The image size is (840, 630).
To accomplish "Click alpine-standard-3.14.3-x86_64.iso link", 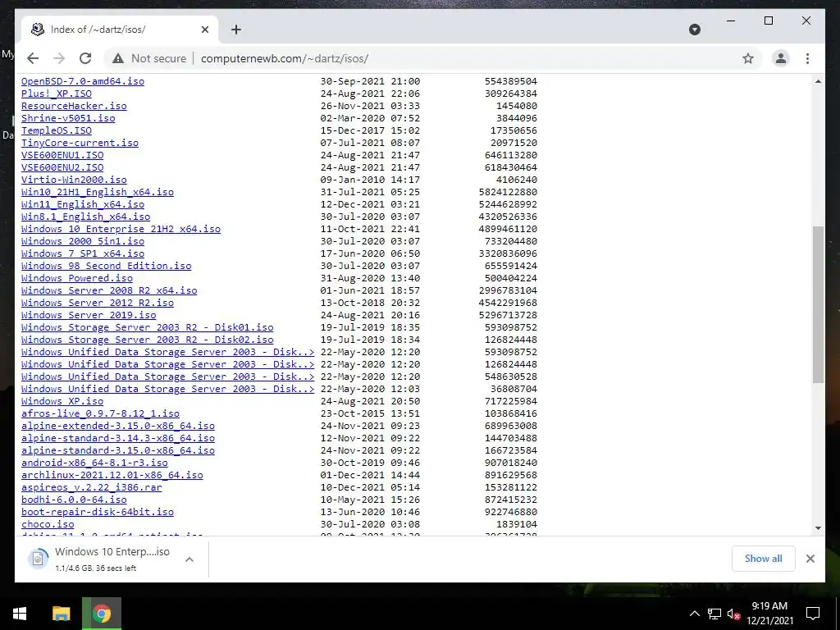I will click(118, 439).
